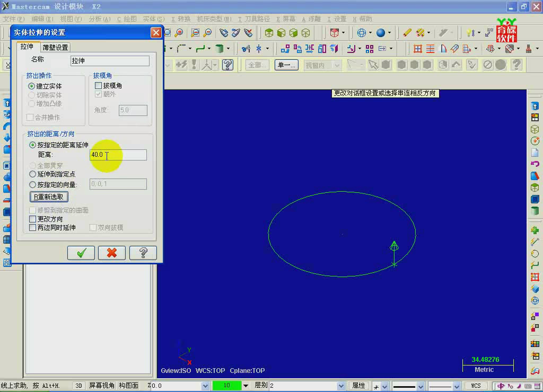Image resolution: width=543 pixels, height=392 pixels.
Task: Open help via the dialog question mark button
Action: tap(143, 253)
